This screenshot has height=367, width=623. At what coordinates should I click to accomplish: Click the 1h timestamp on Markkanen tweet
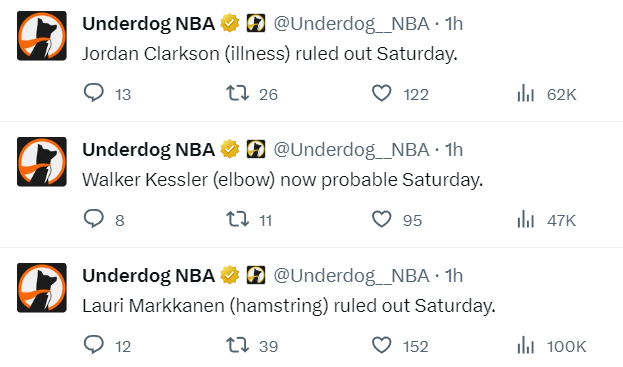(454, 276)
